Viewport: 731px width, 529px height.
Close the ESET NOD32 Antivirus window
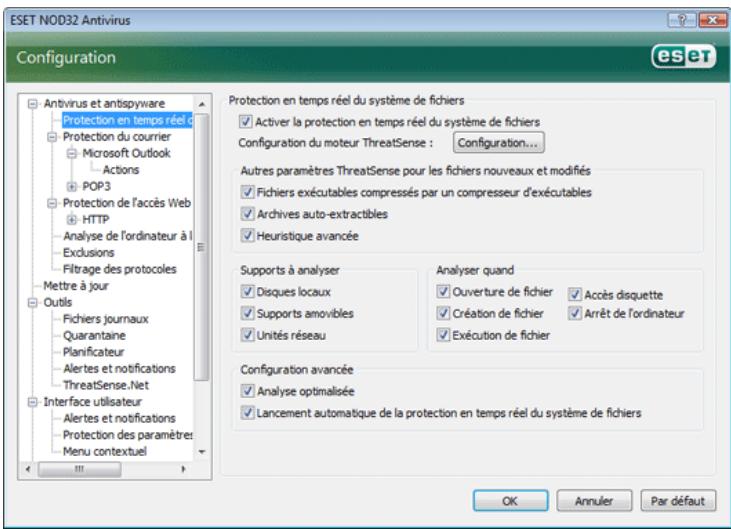(x=712, y=20)
